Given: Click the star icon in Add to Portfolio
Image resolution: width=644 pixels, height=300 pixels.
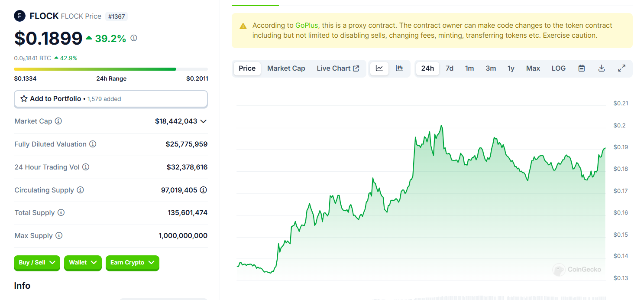Looking at the screenshot, I should click(x=24, y=99).
